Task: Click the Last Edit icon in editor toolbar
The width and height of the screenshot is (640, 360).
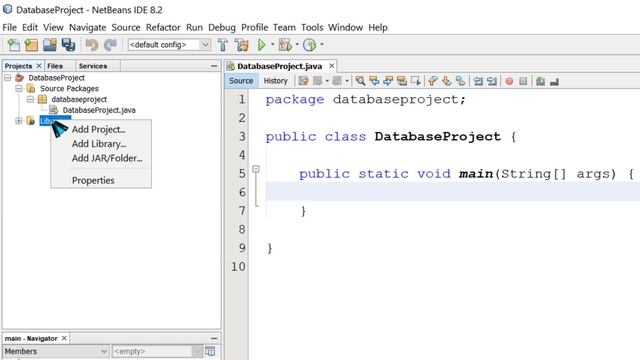Action: click(x=303, y=81)
